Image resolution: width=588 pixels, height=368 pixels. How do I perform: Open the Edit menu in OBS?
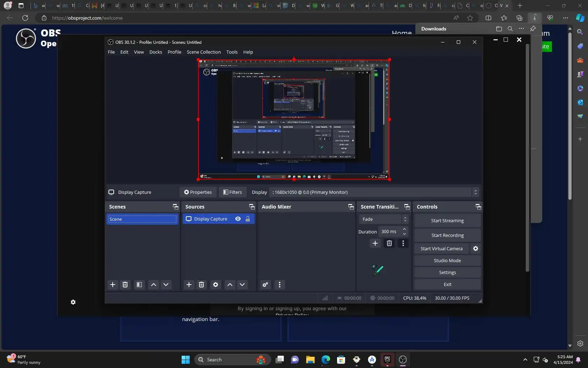124,52
